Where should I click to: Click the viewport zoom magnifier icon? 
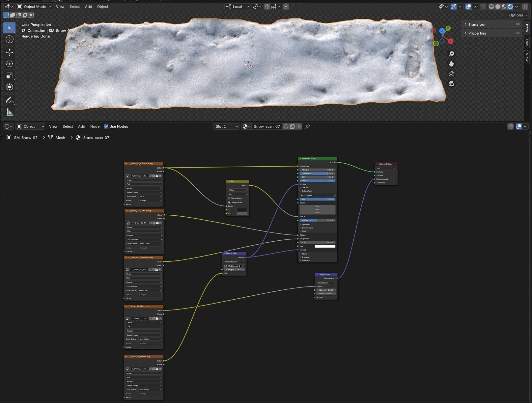451,54
